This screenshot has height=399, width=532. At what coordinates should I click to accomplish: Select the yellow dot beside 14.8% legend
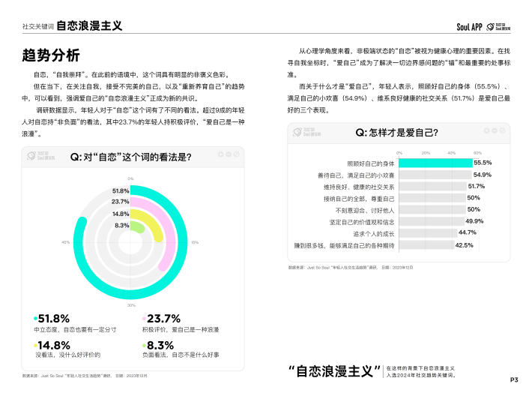point(35,344)
